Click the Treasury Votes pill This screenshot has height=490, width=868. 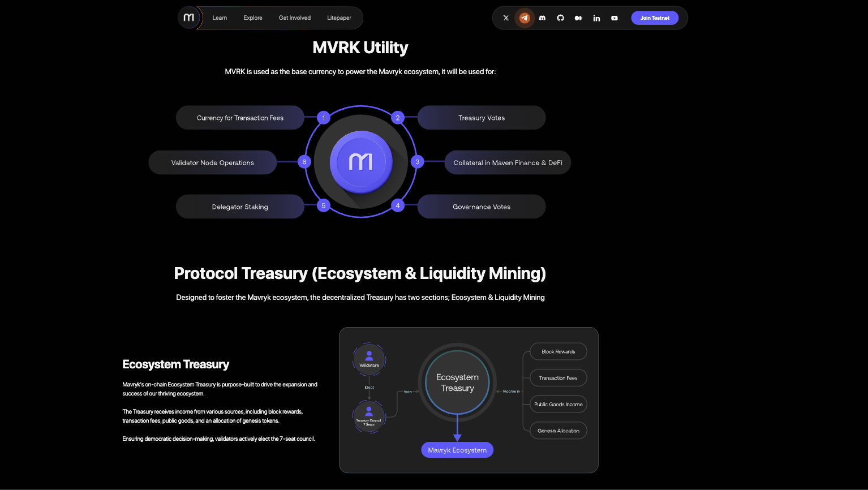pyautogui.click(x=482, y=118)
